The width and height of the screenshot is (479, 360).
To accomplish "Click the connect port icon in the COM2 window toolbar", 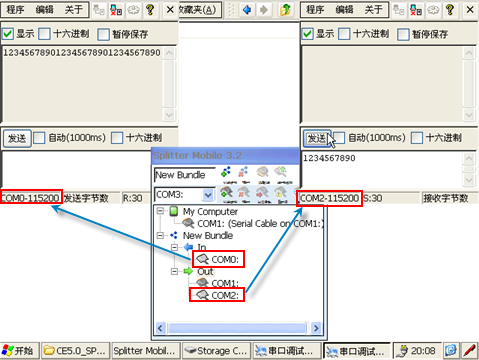I will coord(399,10).
